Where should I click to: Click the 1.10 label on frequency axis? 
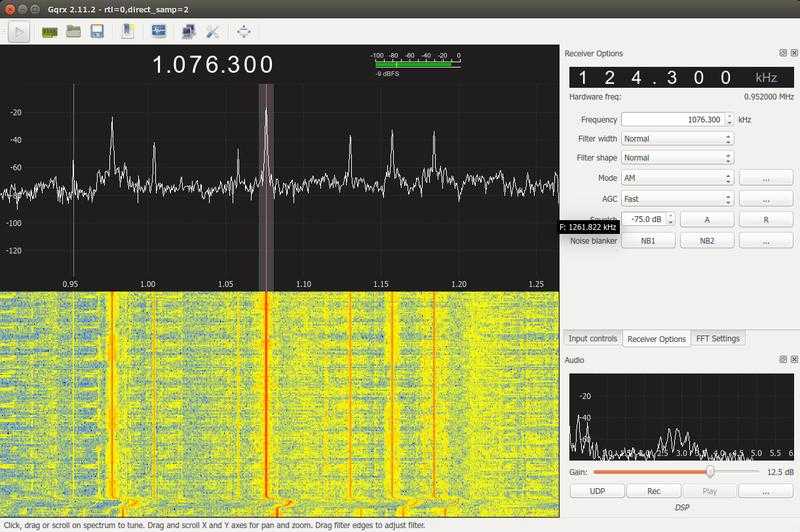pos(304,284)
